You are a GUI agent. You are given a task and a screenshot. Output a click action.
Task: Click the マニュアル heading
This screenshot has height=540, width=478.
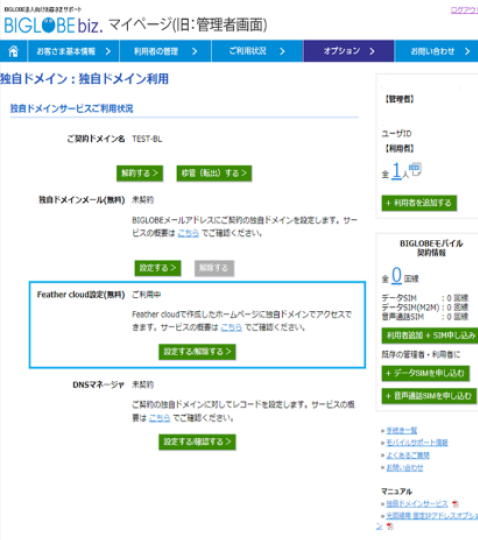396,491
